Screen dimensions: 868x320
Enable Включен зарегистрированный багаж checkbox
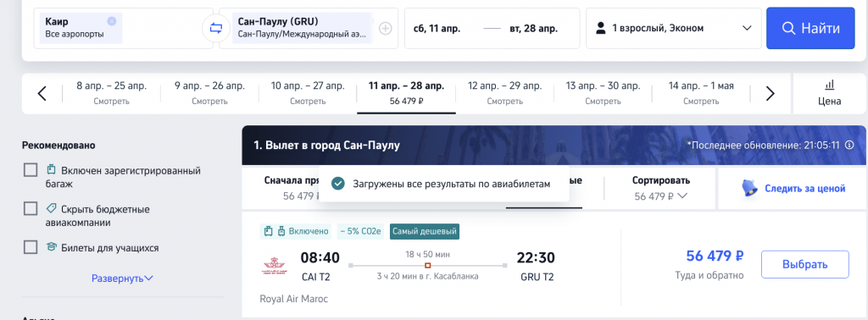[x=31, y=170]
